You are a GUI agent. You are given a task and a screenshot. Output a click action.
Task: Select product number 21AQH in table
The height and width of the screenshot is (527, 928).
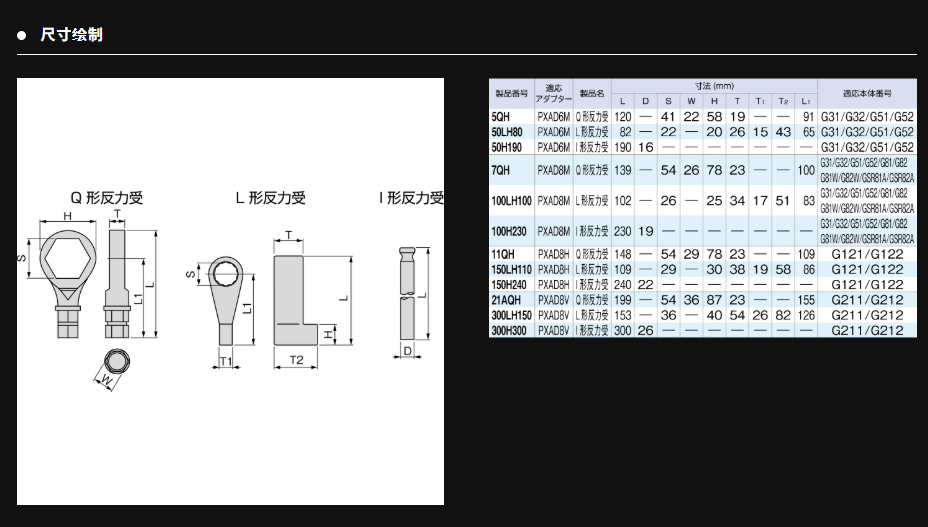(507, 300)
